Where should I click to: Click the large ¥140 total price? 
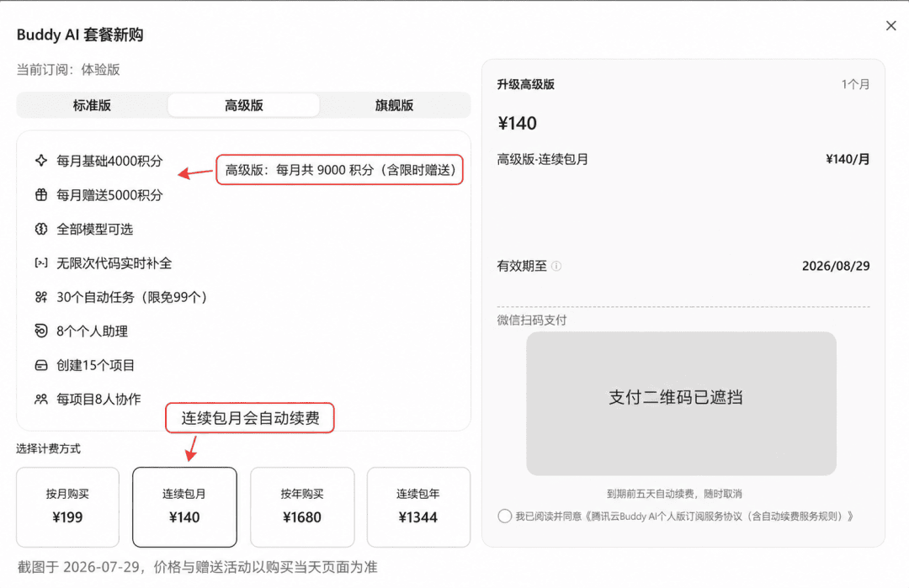pyautogui.click(x=517, y=124)
